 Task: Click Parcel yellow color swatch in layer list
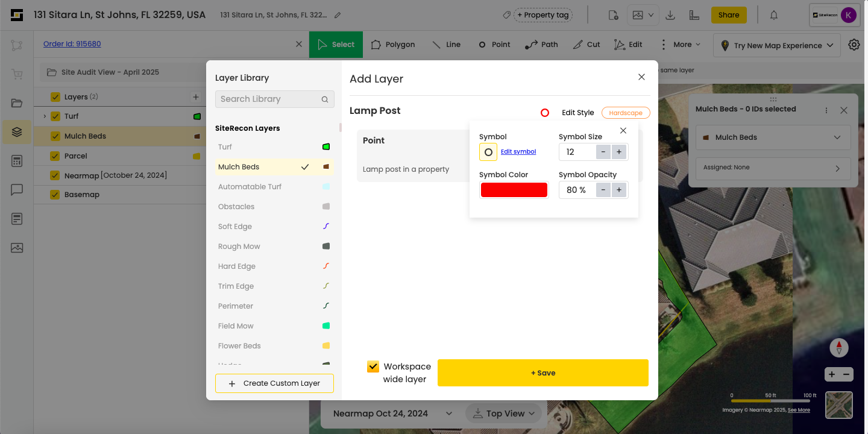click(x=197, y=156)
